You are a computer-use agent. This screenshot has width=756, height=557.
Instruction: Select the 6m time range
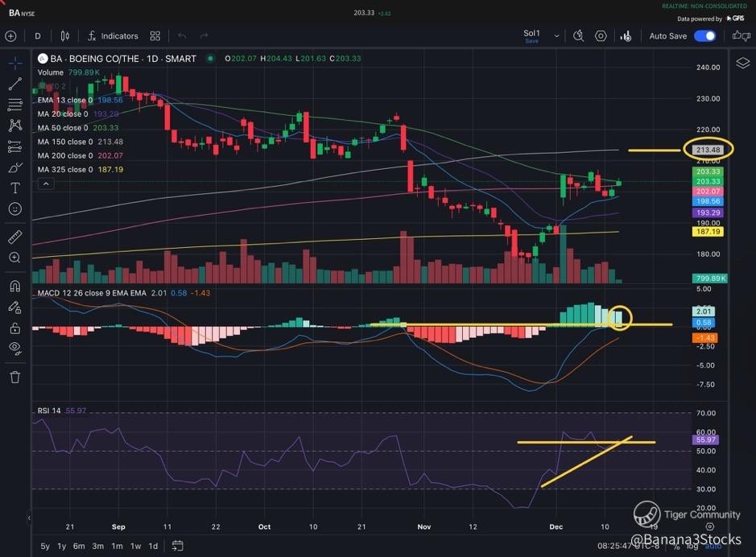coord(79,546)
